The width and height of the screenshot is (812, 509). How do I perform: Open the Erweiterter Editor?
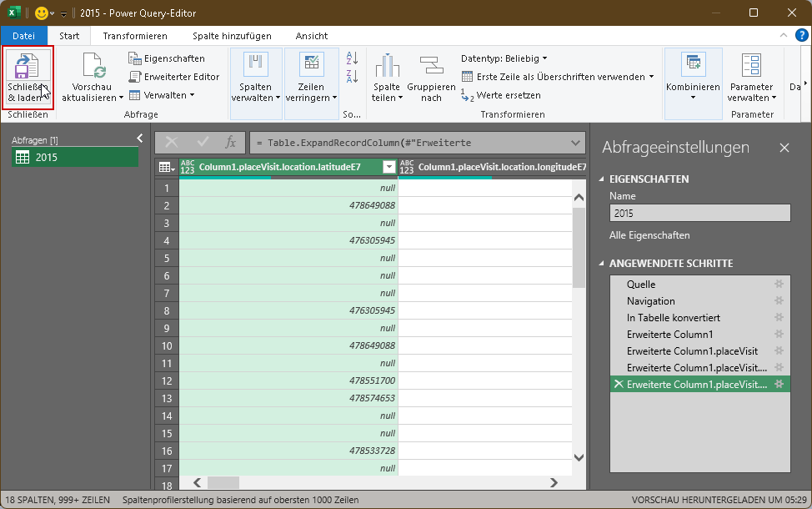pos(173,77)
